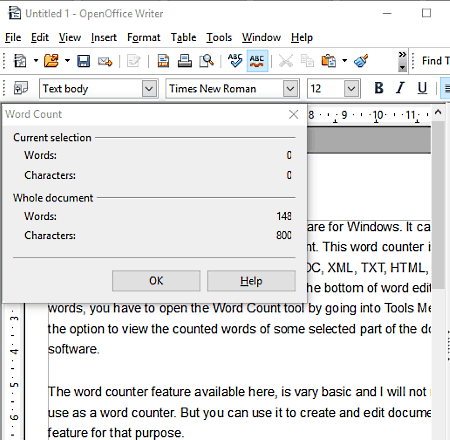450x440 pixels.
Task: Click the vertical scrollbar up arrow
Action: click(x=438, y=113)
